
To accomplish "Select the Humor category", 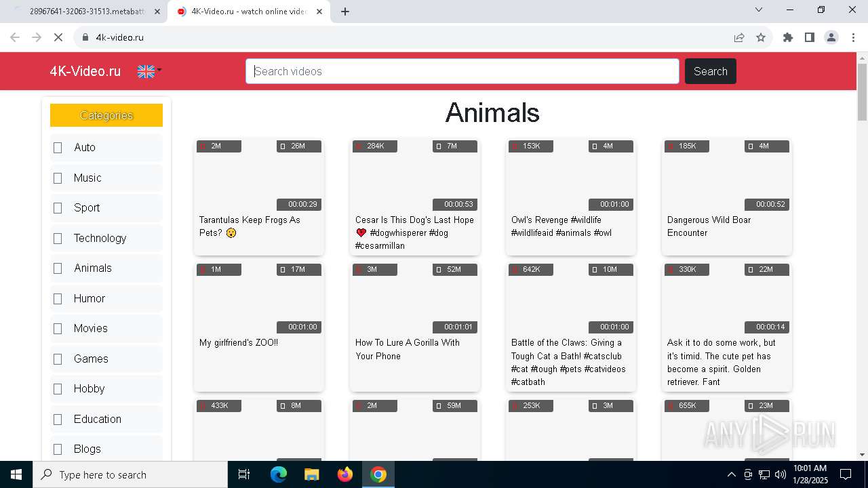I will click(x=106, y=298).
